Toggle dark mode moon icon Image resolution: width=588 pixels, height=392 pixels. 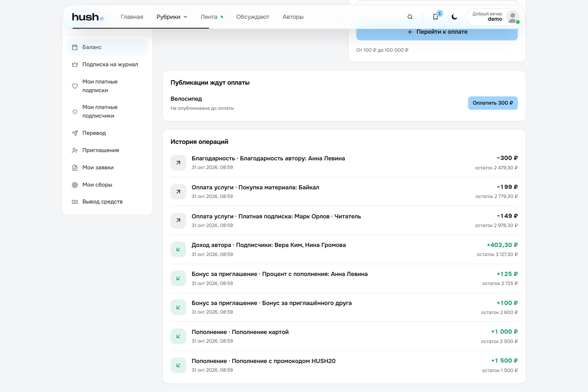(454, 17)
